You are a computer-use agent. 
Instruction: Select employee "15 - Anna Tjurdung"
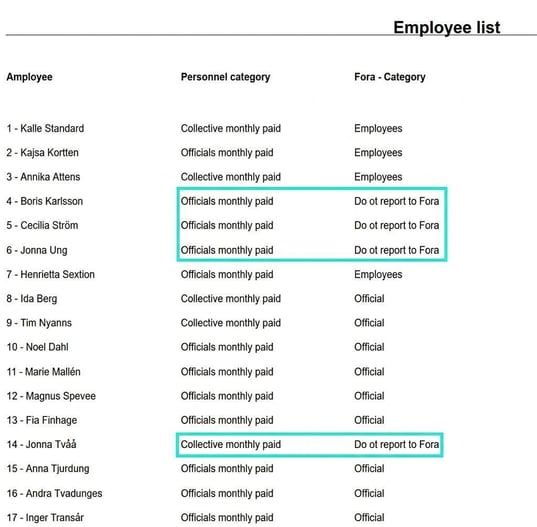pyautogui.click(x=48, y=469)
